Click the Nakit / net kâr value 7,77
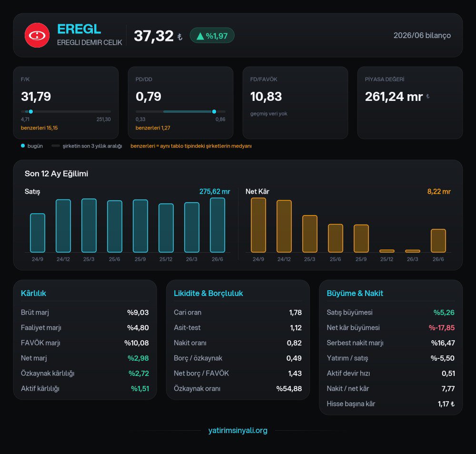This screenshot has height=454, width=476. 448,388
